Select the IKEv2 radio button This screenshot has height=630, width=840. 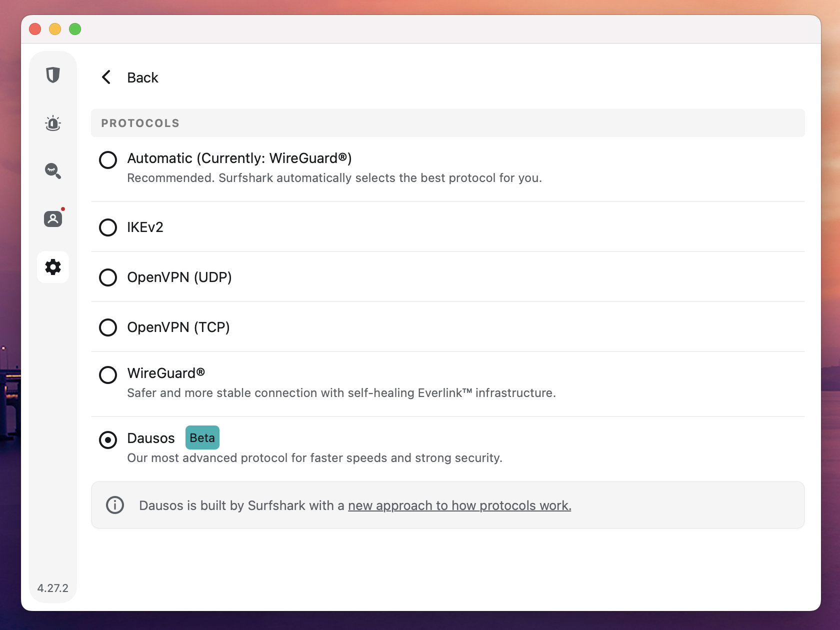point(108,227)
